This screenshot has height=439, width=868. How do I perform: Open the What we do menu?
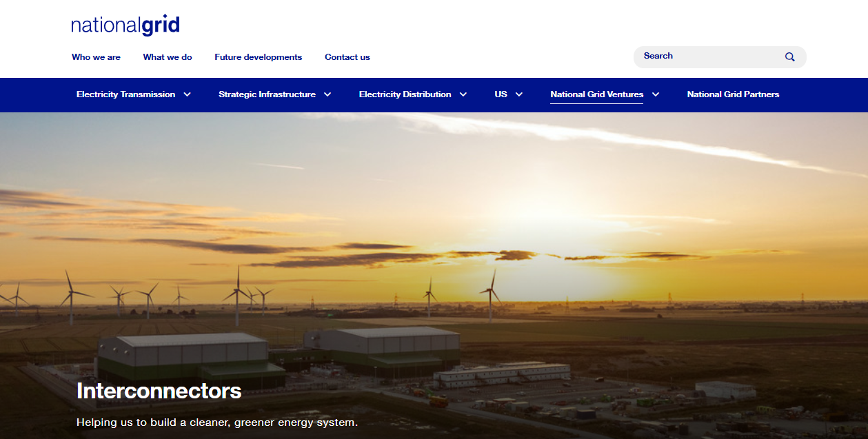tap(168, 57)
